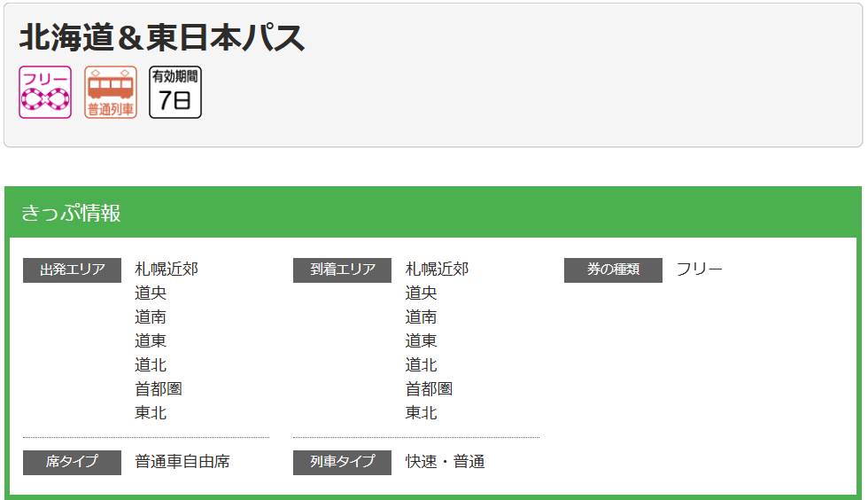868x500 pixels.
Task: Select 道南 under 出発エリア
Action: pos(151,317)
